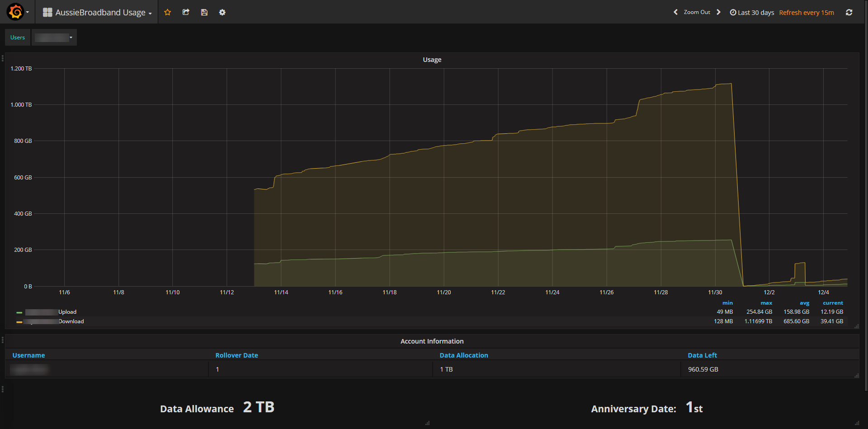This screenshot has width=868, height=429.
Task: Click the Users variable label
Action: [x=18, y=38]
